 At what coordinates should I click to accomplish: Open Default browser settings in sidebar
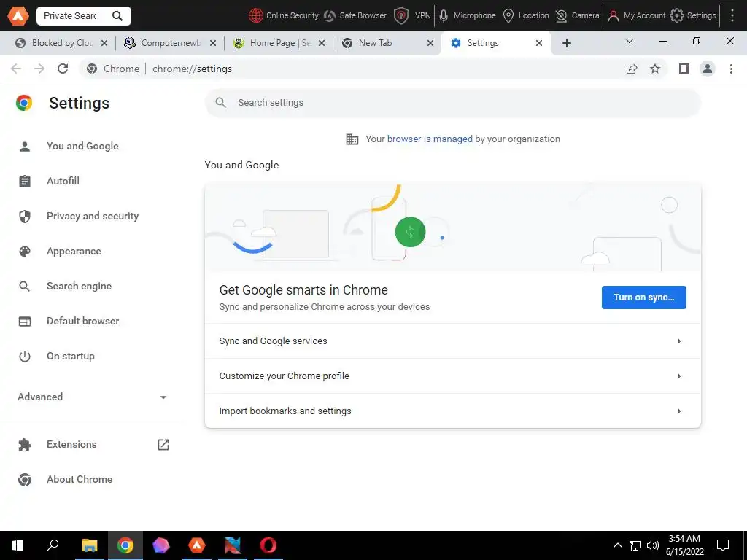[x=83, y=321]
